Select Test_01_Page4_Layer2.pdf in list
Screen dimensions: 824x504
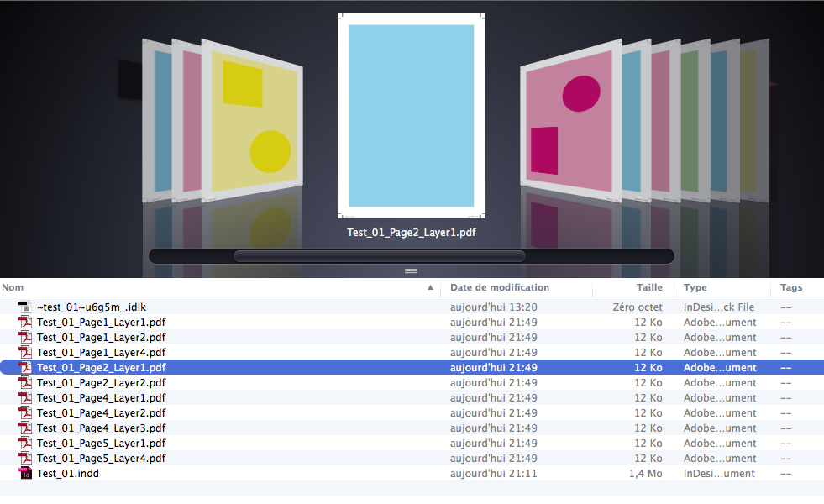[101, 413]
